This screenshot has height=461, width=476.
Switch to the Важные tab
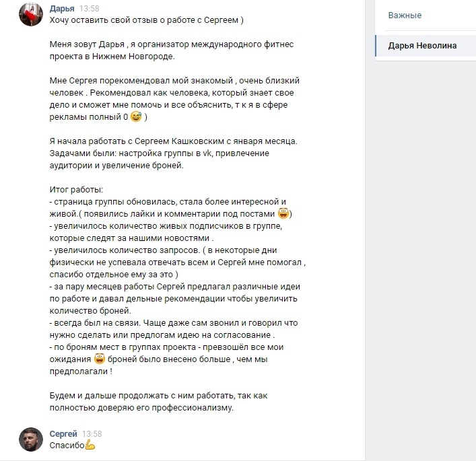coord(405,15)
